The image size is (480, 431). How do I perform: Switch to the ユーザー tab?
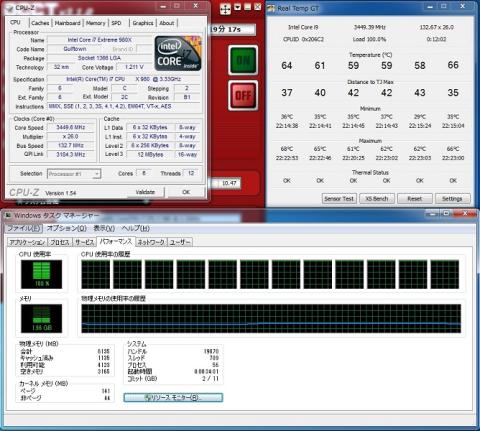[180, 242]
